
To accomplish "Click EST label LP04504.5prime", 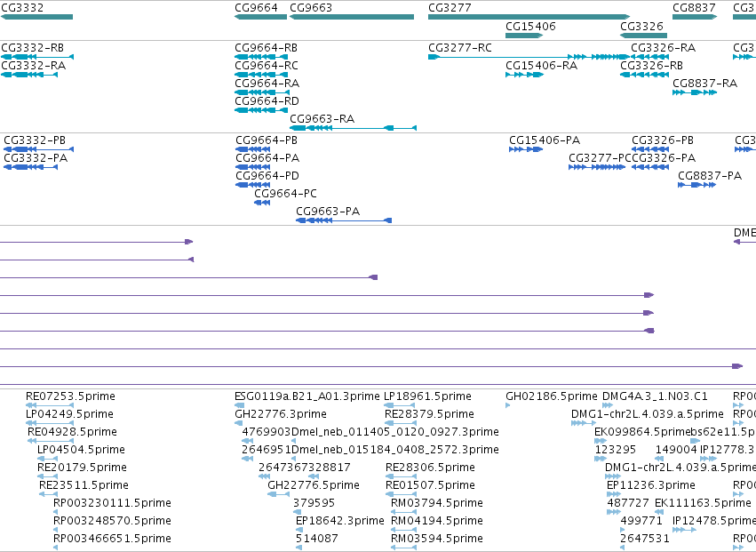I will 81,450.
